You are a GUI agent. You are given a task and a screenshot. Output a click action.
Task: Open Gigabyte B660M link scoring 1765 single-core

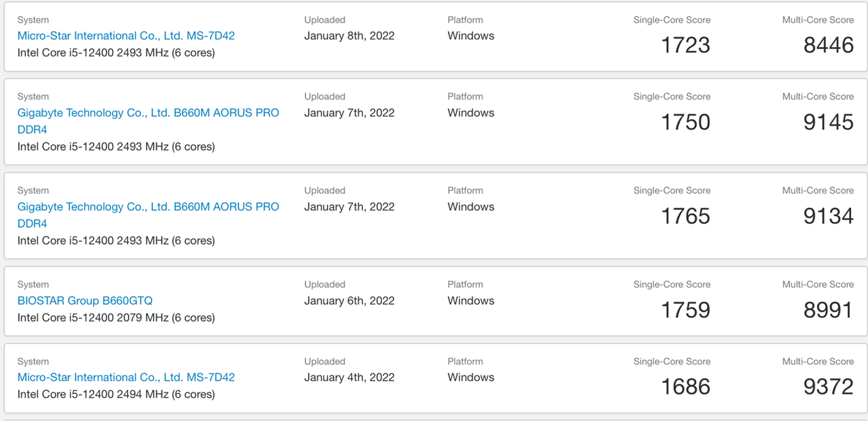coord(147,207)
